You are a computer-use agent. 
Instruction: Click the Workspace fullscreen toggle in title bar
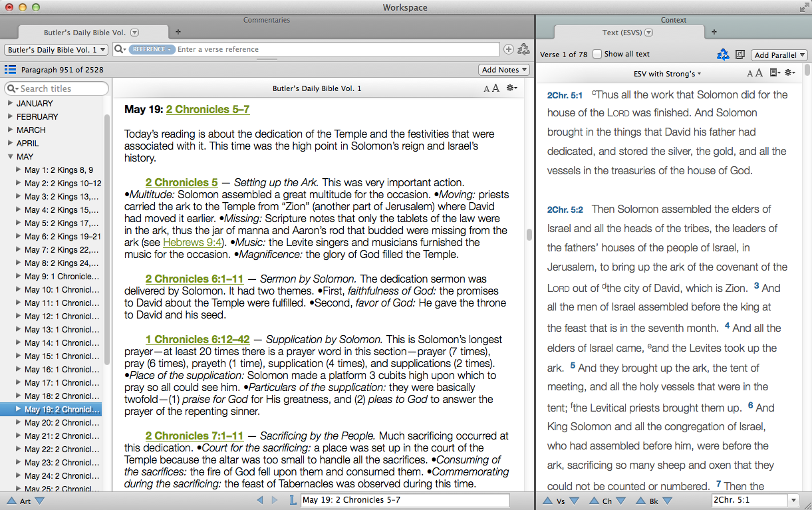(x=803, y=7)
